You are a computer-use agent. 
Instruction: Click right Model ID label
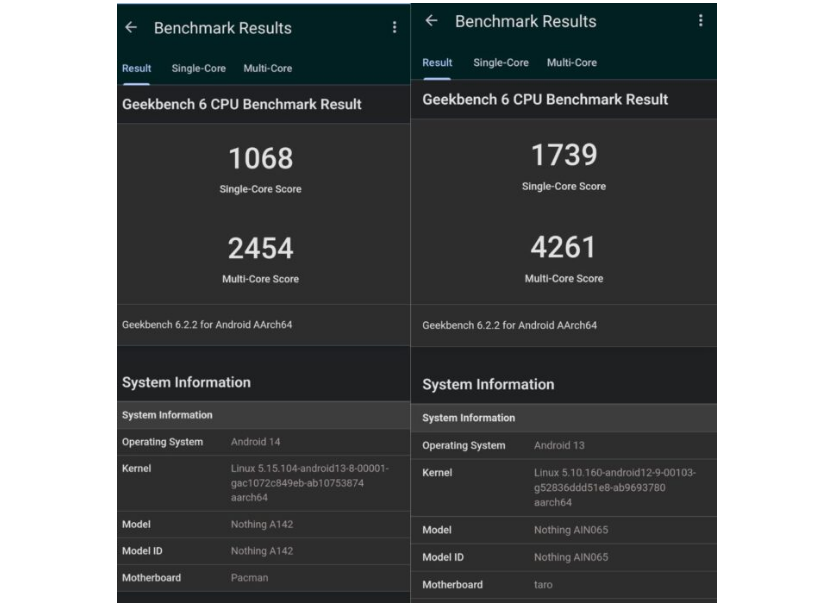point(443,557)
